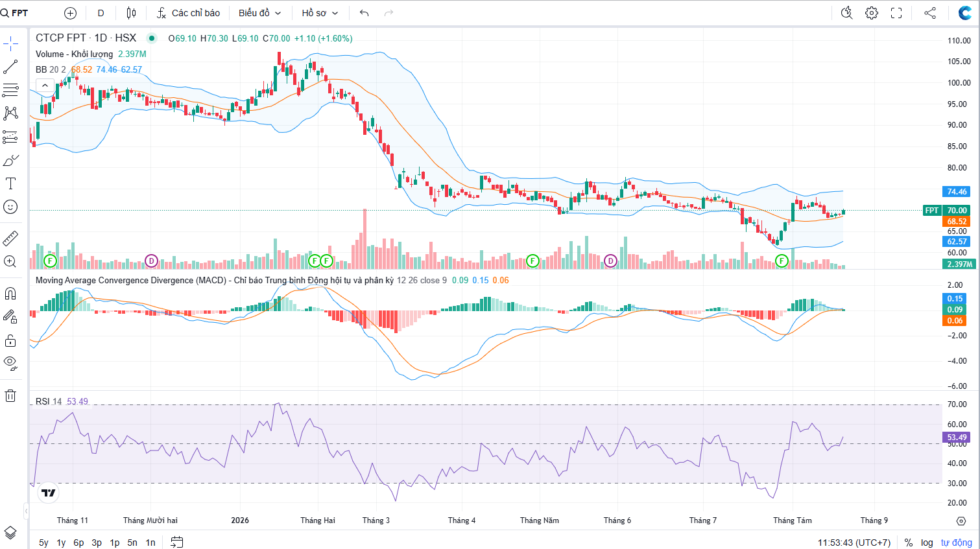Open the quick search lightning icon
The width and height of the screenshot is (980, 549).
click(846, 13)
